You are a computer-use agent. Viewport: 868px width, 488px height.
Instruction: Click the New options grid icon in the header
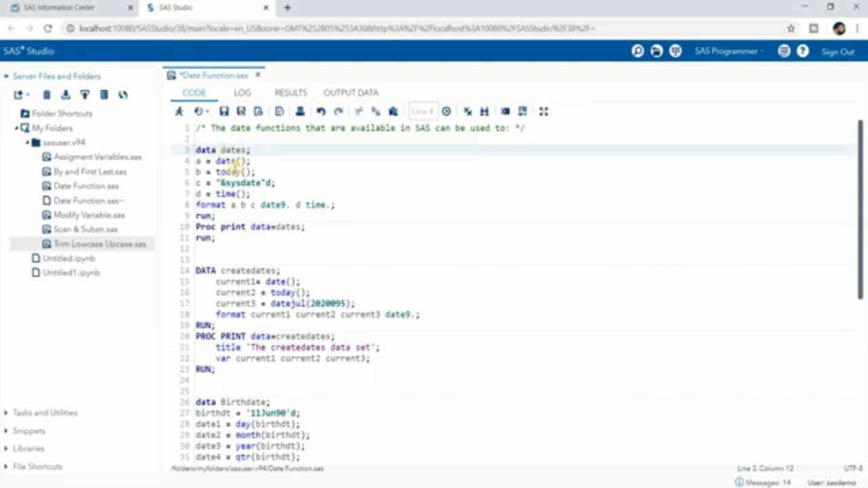675,52
